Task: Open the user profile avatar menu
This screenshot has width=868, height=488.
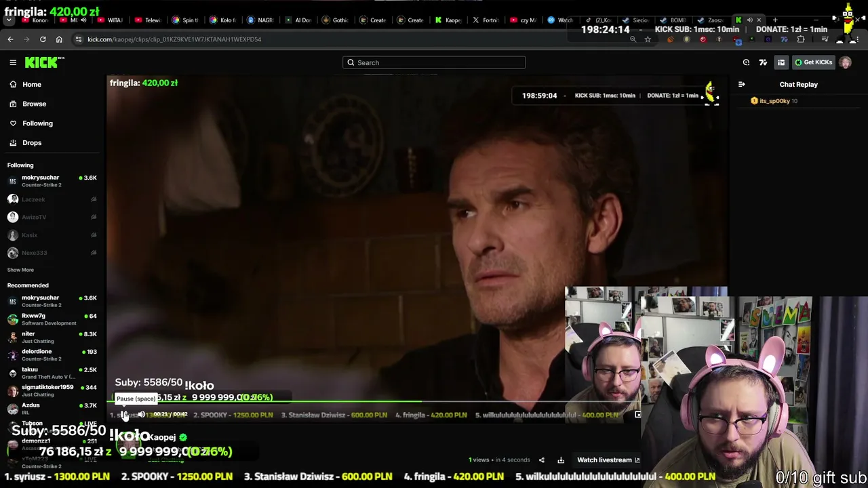Action: point(845,62)
